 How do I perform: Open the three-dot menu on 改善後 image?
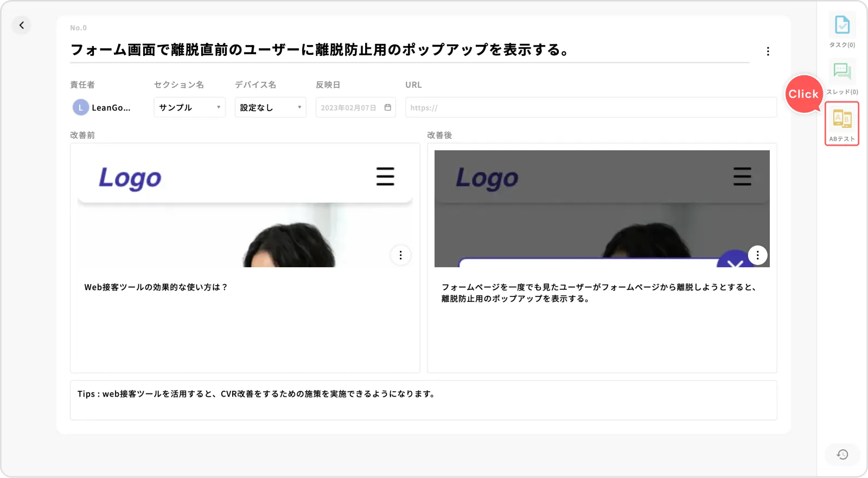(757, 255)
